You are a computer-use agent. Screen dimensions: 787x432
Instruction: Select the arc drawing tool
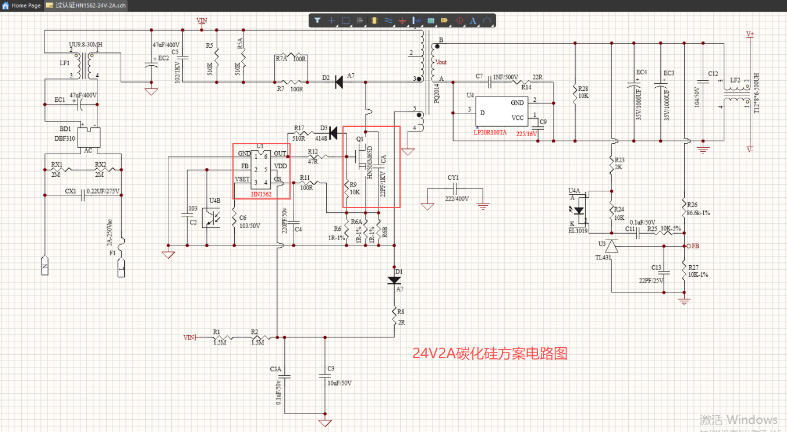point(487,21)
